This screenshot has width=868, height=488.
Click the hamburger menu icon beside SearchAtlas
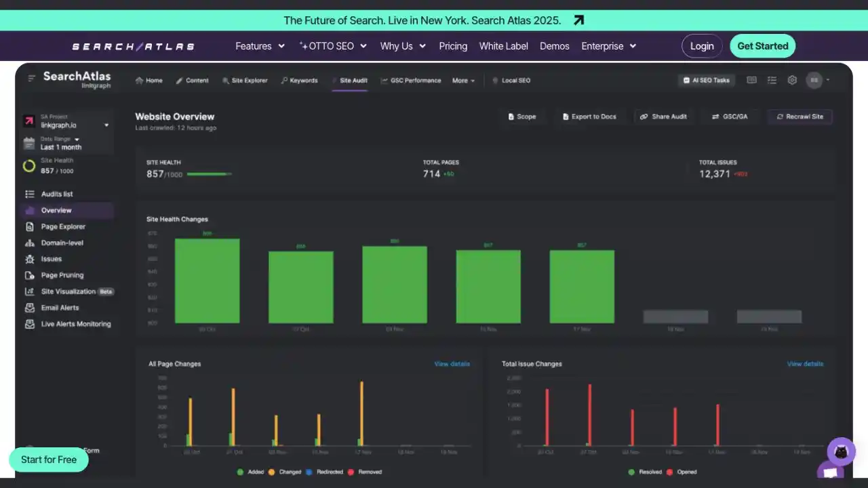[x=31, y=79]
